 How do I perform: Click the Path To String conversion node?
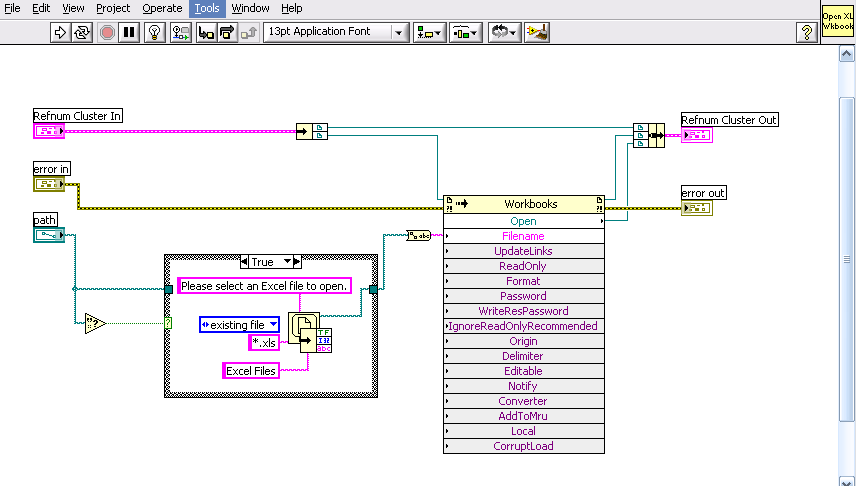coord(419,235)
